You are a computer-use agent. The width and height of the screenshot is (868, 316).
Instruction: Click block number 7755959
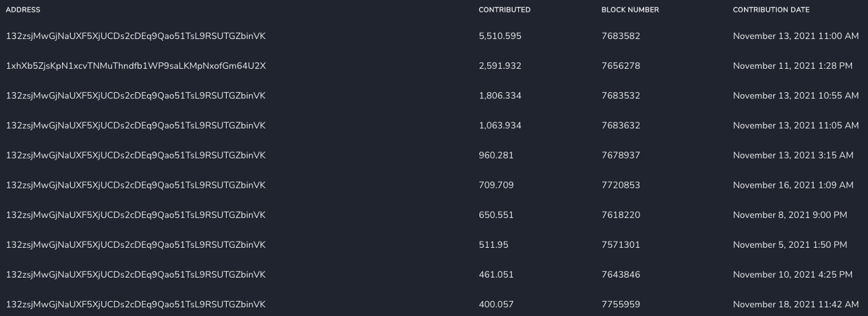pos(621,304)
